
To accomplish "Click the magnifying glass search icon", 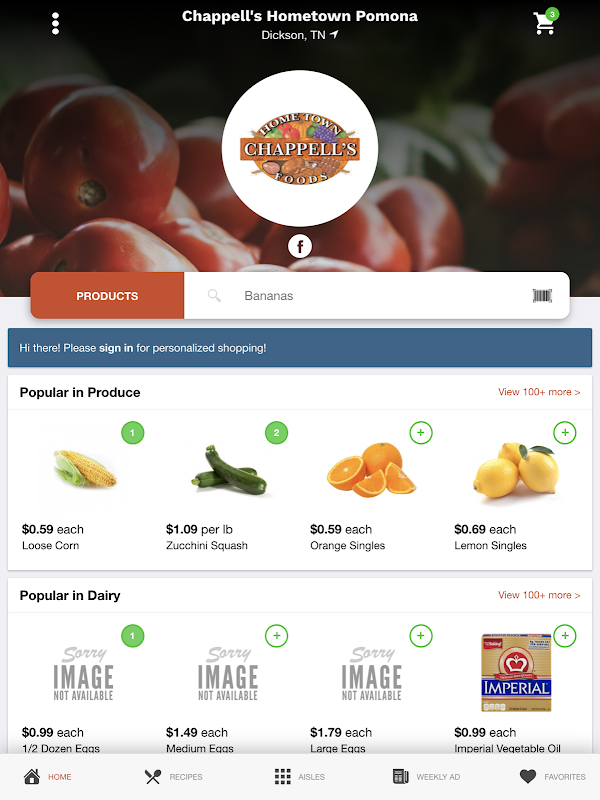I will tap(214, 295).
